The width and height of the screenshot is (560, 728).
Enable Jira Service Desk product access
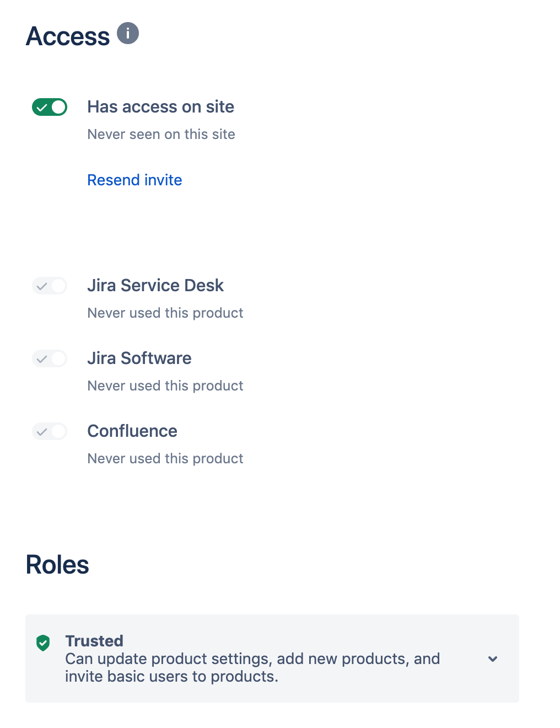[50, 286]
